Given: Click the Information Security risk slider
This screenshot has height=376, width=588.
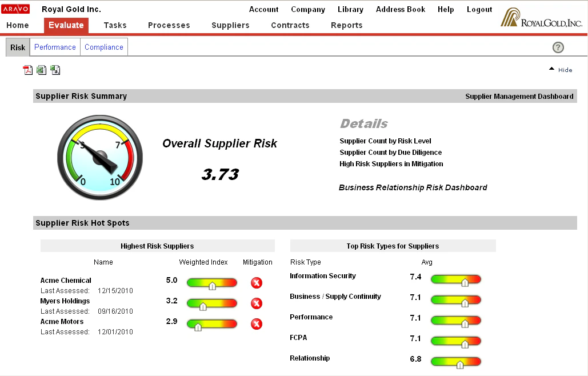Looking at the screenshot, I should click(x=455, y=279).
